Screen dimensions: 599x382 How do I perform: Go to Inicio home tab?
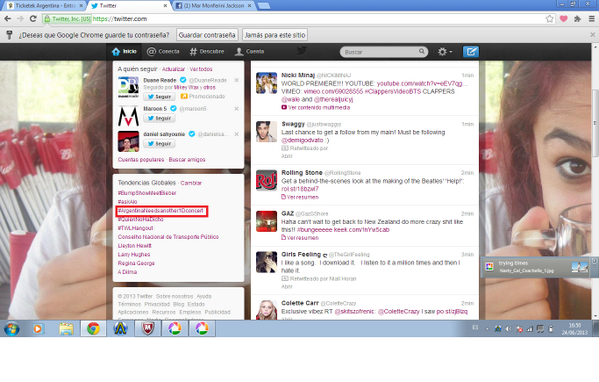click(x=124, y=52)
